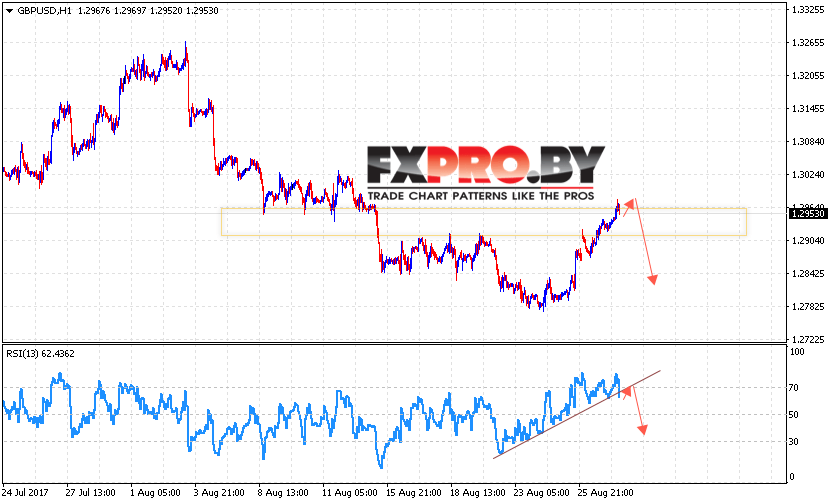Click price axis level 1.32055
The image size is (829, 504).
tap(808, 76)
